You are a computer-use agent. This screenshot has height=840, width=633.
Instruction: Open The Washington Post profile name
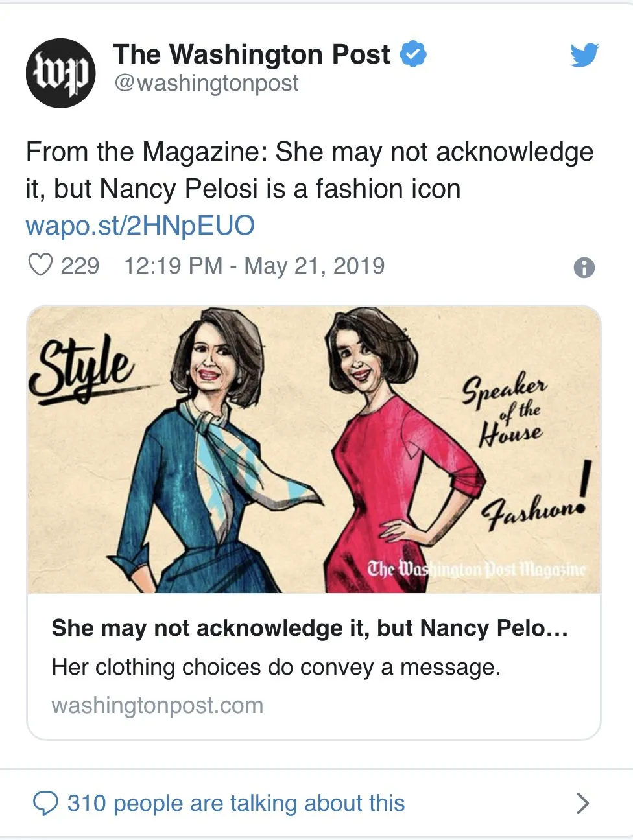click(252, 54)
